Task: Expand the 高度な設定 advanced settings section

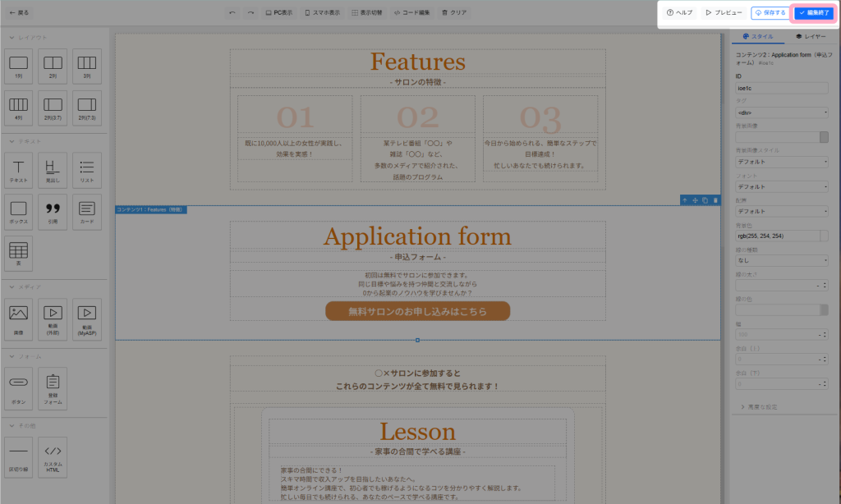Action: [x=759, y=406]
